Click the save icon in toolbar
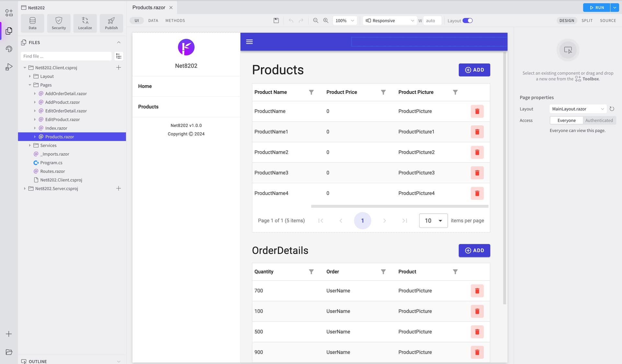The width and height of the screenshot is (622, 364). click(x=276, y=20)
